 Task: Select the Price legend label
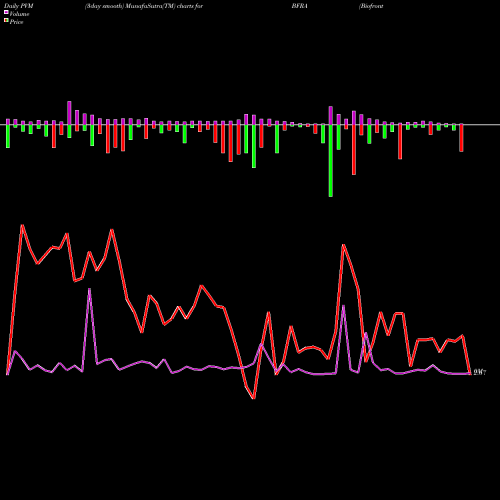click(16, 22)
